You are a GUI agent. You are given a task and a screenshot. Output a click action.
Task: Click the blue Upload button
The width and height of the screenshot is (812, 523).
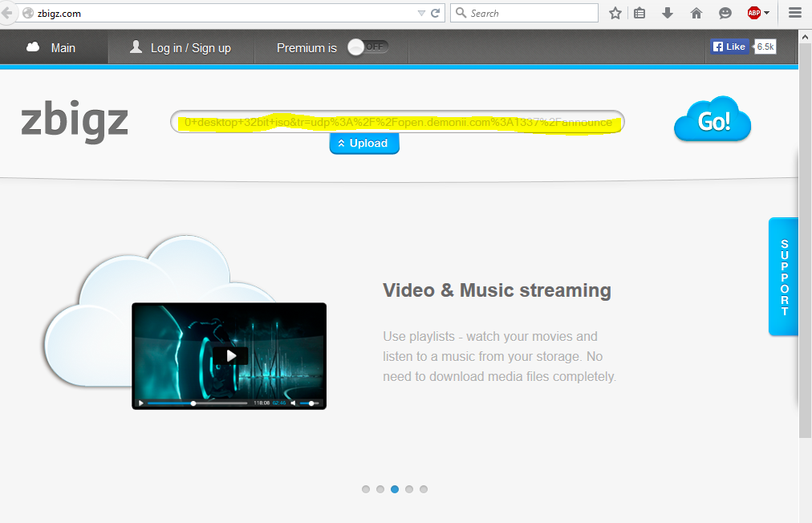[364, 144]
